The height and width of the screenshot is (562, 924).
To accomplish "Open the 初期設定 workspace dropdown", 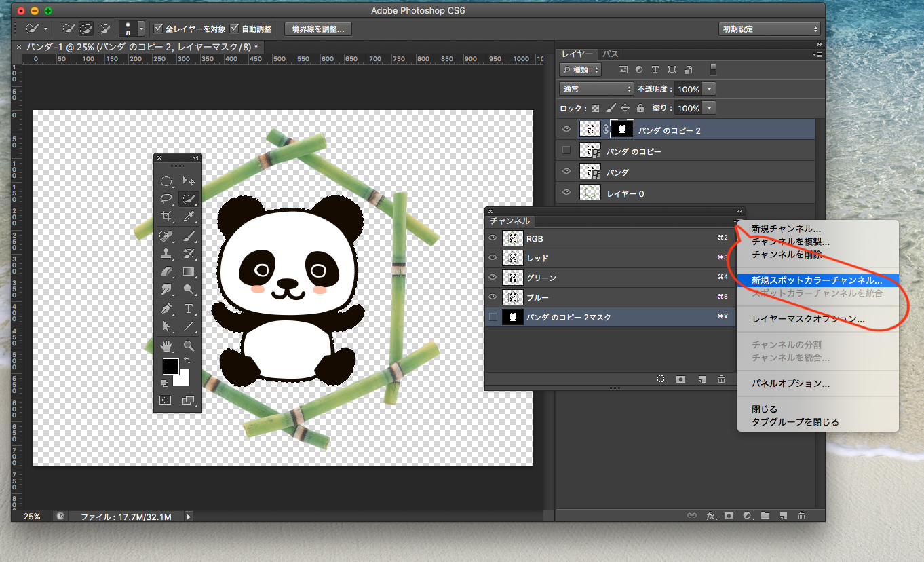I will coord(769,29).
